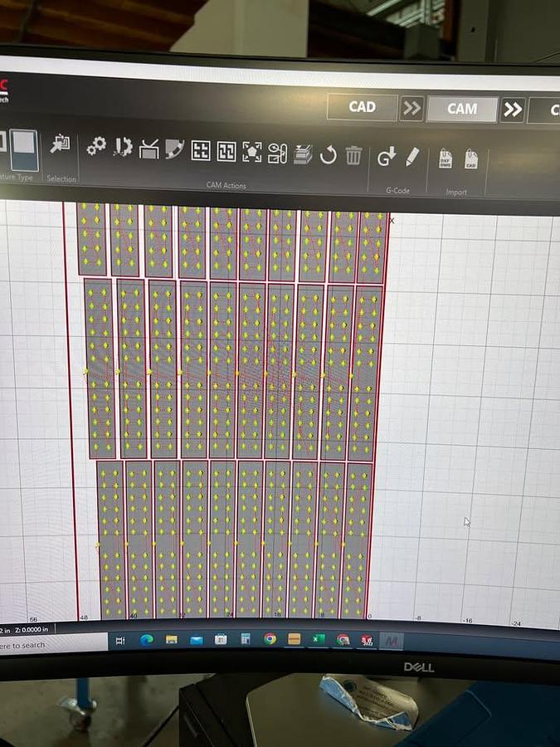Viewport: 560px width, 747px height.
Task: Open Google Chrome from the taskbar
Action: [x=270, y=639]
